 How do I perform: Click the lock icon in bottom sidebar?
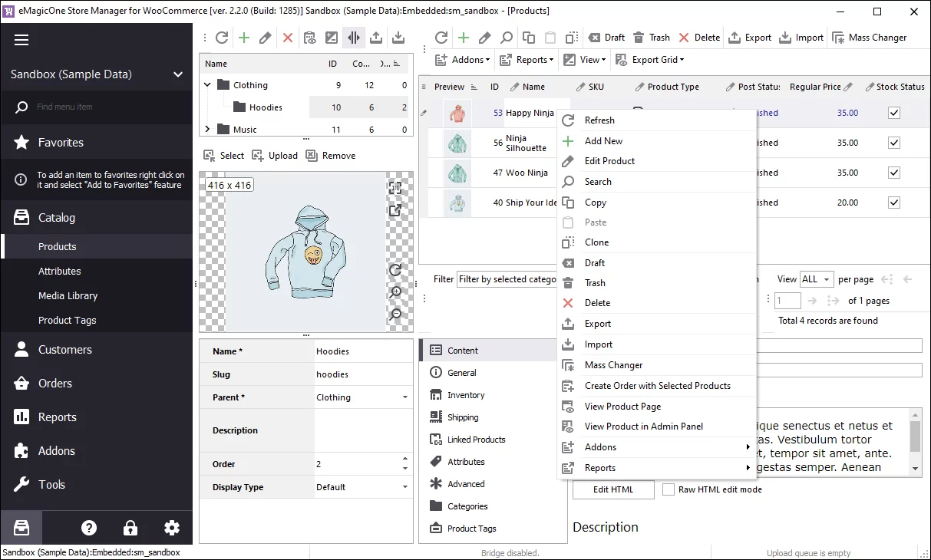(130, 528)
